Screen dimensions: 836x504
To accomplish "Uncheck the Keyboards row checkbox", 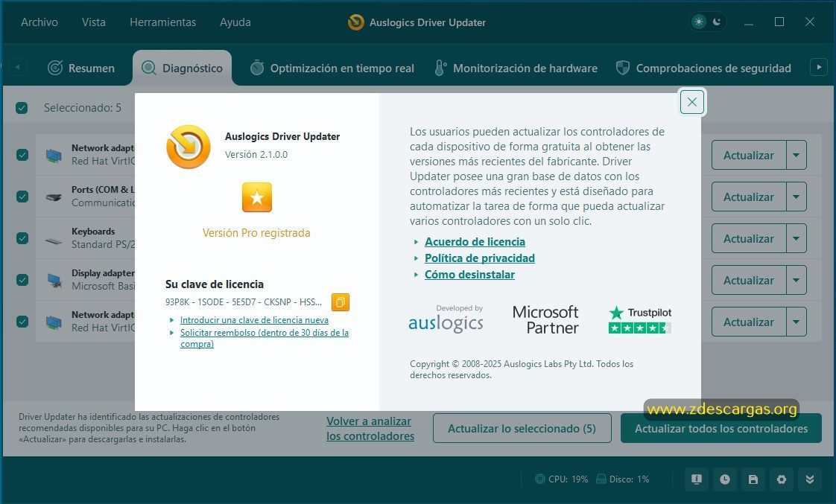I will [x=22, y=237].
